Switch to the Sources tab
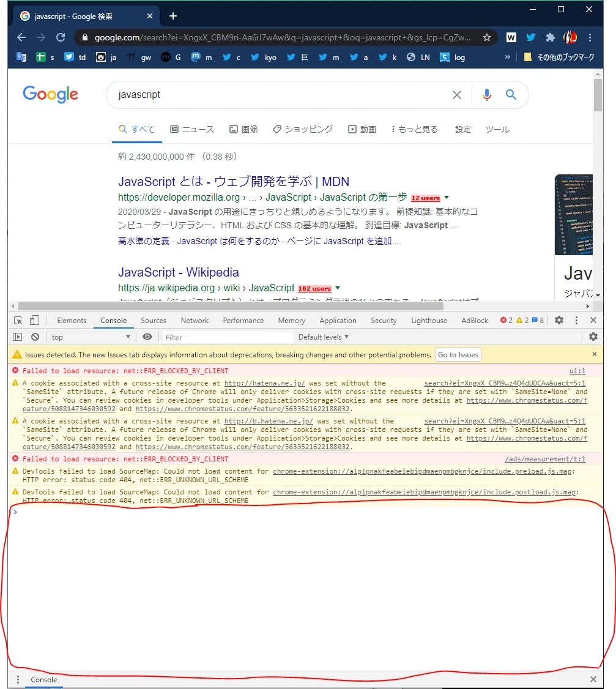 [154, 321]
